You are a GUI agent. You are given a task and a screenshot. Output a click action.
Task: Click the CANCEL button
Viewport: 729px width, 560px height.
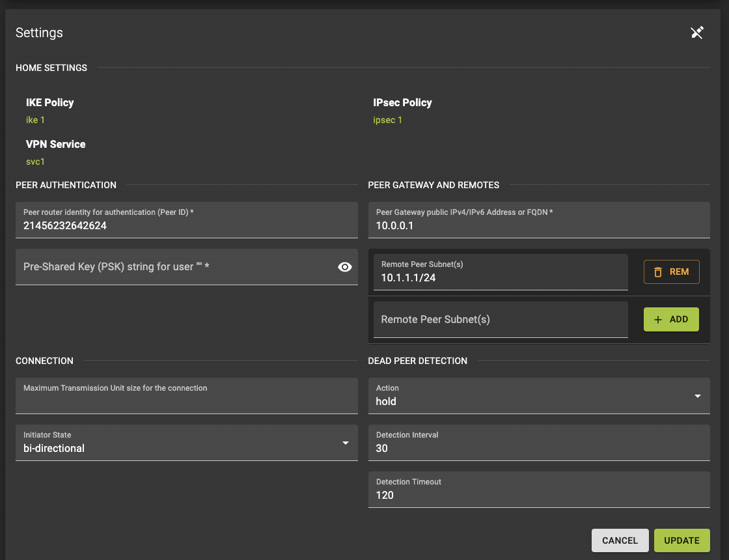620,540
